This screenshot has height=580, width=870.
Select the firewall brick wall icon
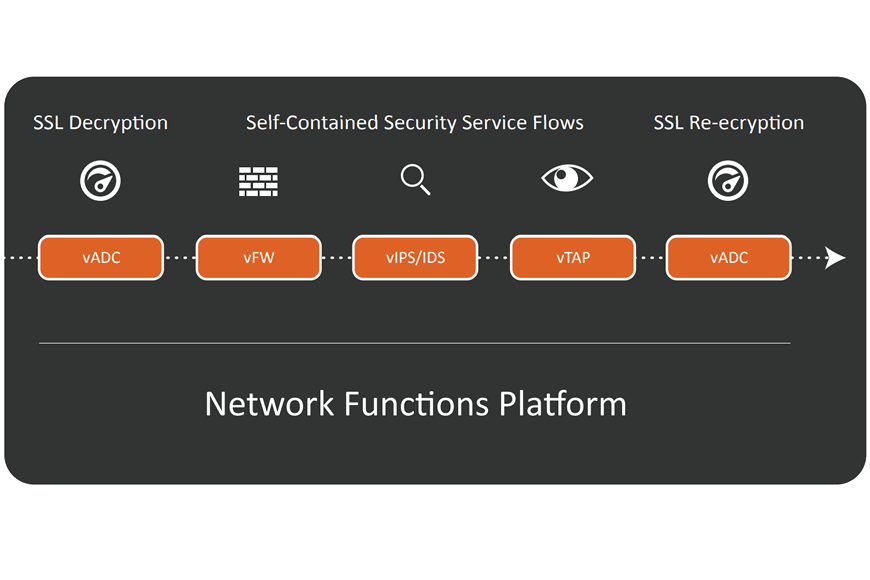click(258, 181)
